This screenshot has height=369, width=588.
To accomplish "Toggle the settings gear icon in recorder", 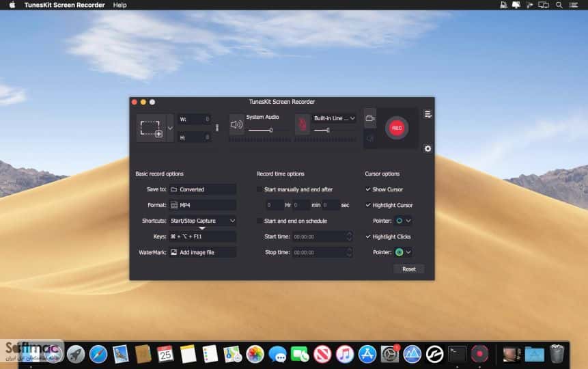I will click(428, 149).
